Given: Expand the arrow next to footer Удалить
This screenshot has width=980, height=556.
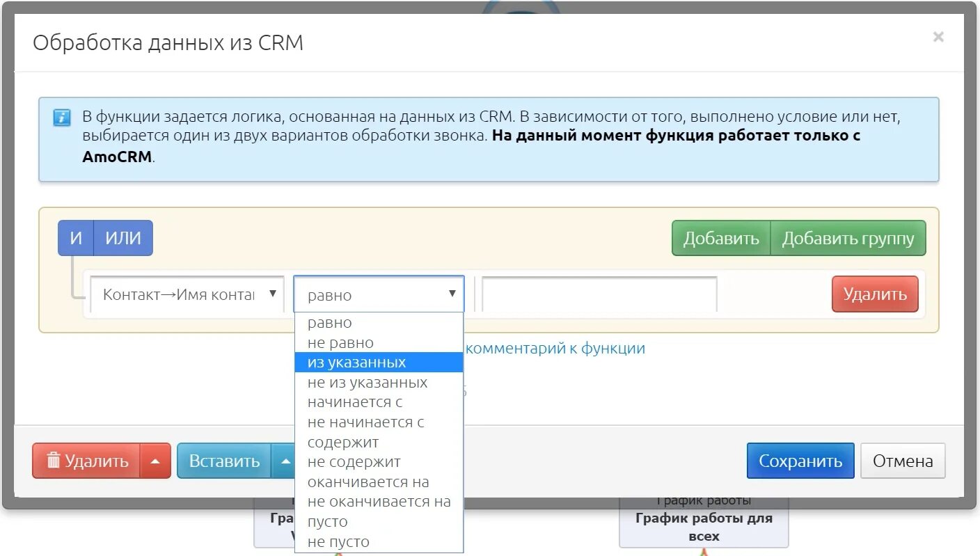Looking at the screenshot, I should point(156,461).
